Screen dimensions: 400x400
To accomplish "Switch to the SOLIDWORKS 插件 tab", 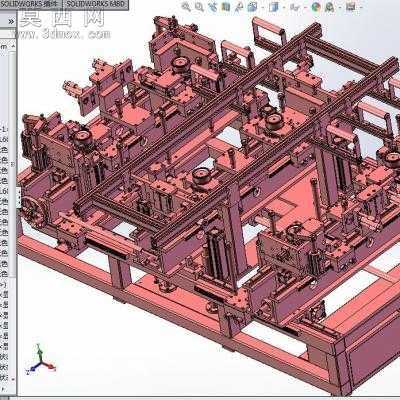I will pos(31,4).
